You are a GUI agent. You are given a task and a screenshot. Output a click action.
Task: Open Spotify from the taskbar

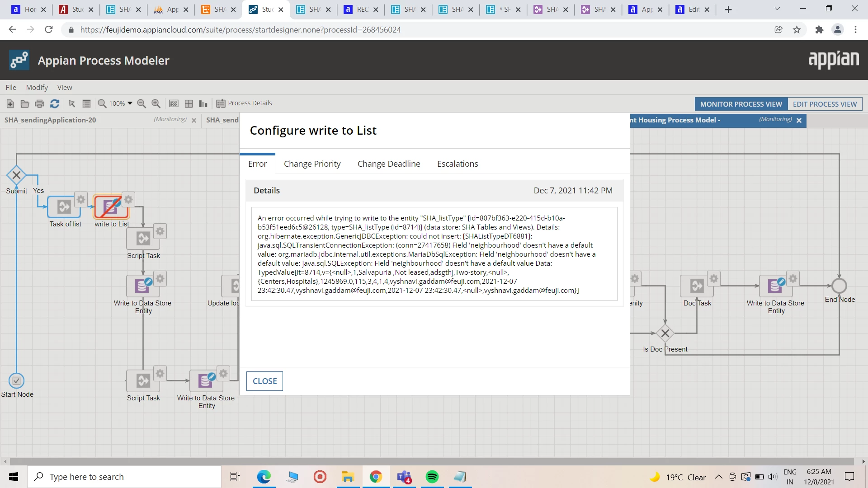432,477
